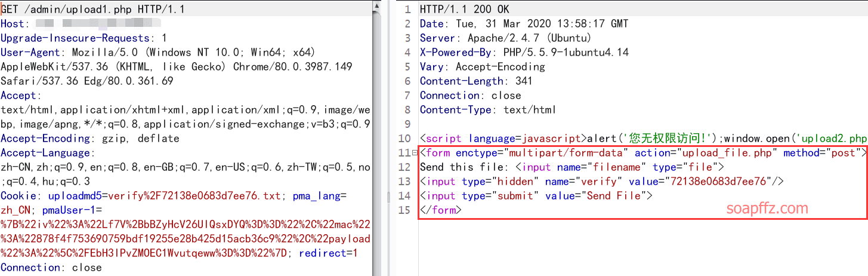868x276 pixels.
Task: Click the request's 'Connection: close' line
Action: point(51,268)
